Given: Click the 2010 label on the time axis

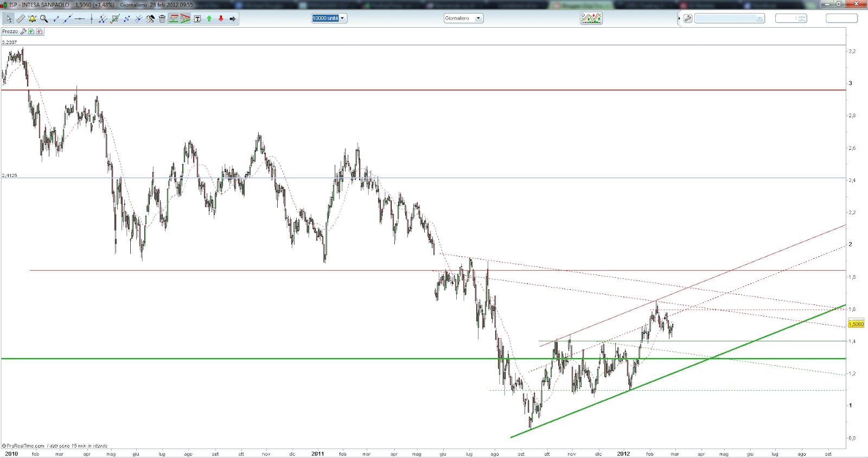Looking at the screenshot, I should 11,454.
